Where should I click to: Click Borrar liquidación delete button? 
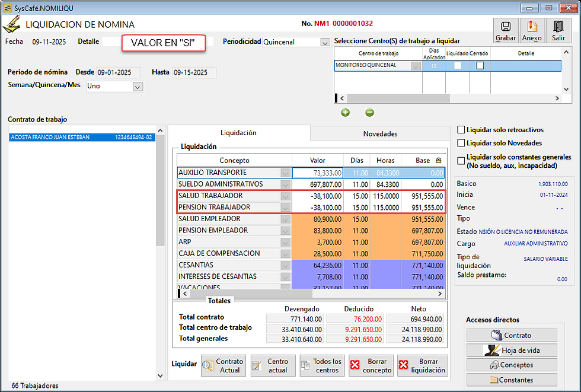pyautogui.click(x=422, y=366)
